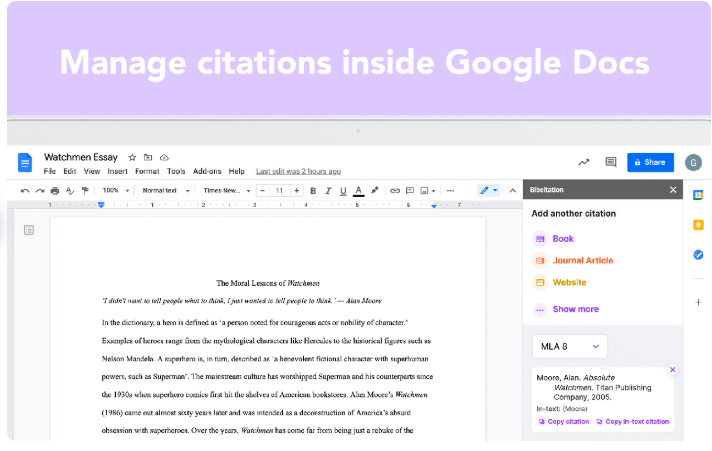Open the insert image dropdown
This screenshot has height=451, width=712.
428,191
